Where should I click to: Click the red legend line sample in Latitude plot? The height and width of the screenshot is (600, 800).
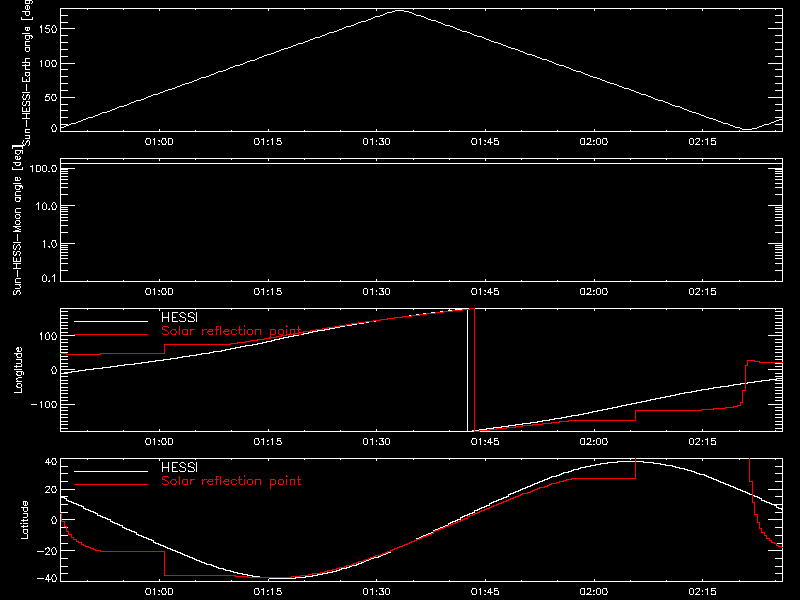click(111, 485)
